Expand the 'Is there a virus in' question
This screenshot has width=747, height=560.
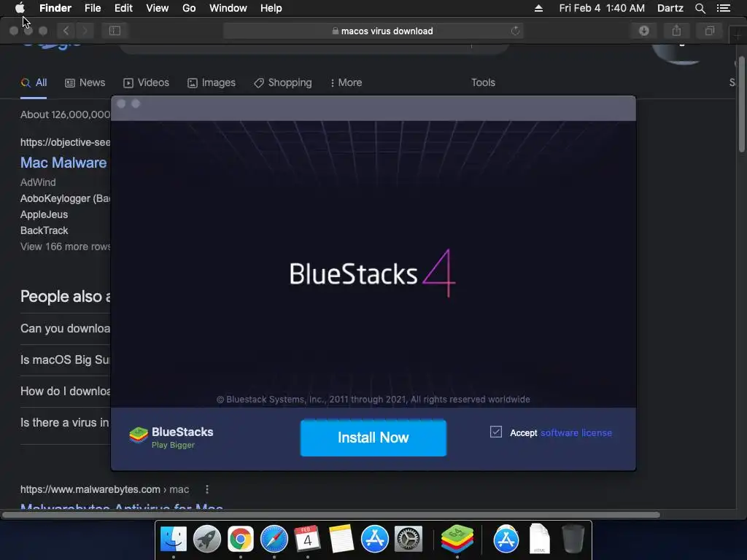coord(65,423)
